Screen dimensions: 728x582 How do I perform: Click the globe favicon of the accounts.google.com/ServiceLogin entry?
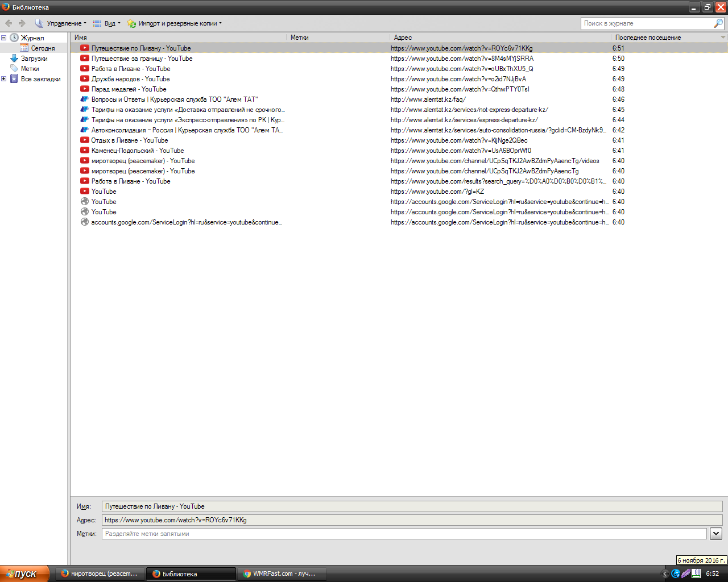tap(85, 222)
